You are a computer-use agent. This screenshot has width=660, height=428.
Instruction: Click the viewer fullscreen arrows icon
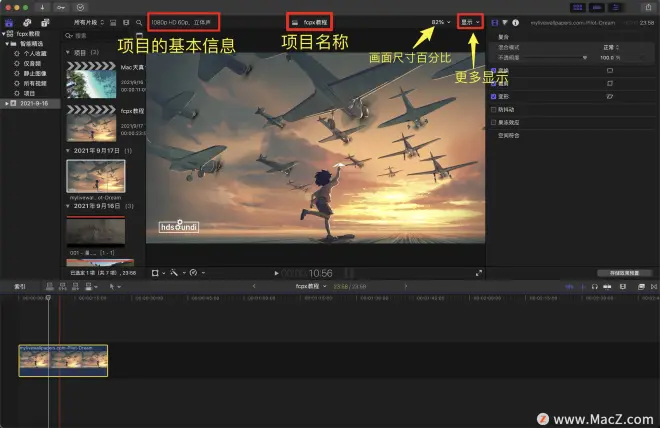(x=479, y=273)
